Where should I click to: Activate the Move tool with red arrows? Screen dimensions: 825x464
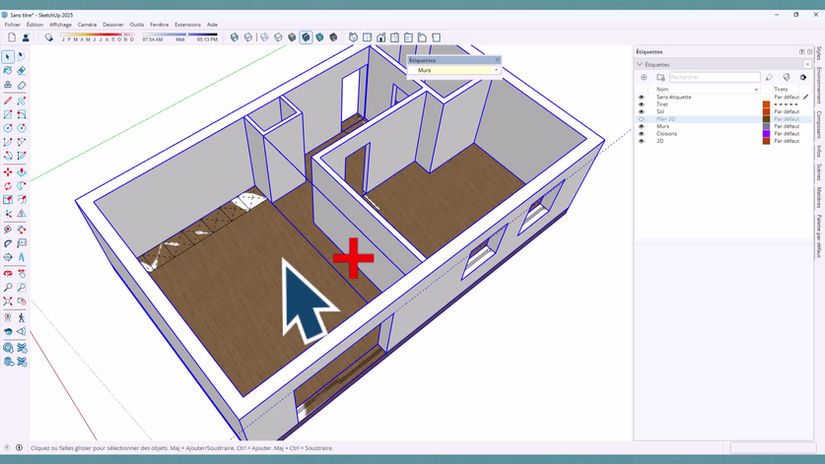point(8,172)
